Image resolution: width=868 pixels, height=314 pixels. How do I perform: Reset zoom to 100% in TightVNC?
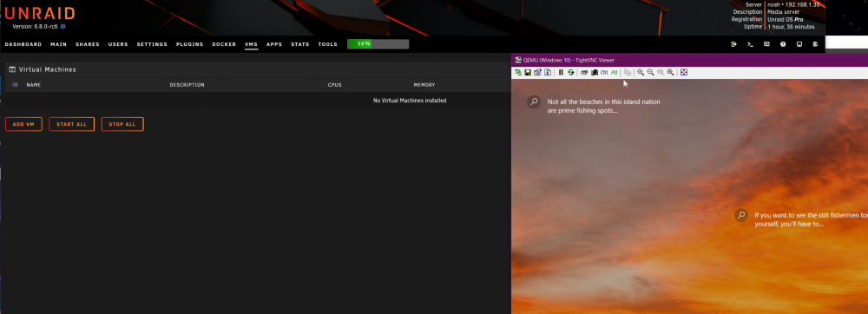[661, 72]
